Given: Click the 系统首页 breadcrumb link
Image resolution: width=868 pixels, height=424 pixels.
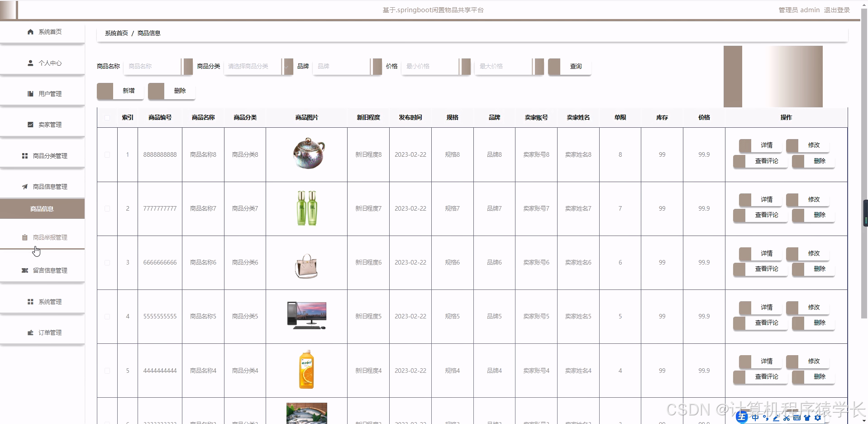Looking at the screenshot, I should click(x=116, y=33).
